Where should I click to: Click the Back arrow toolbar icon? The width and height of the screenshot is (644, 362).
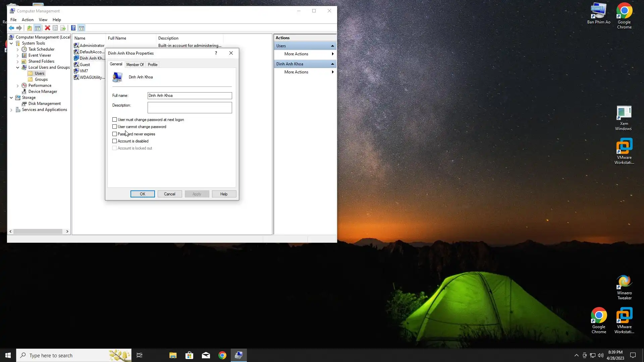click(x=11, y=28)
